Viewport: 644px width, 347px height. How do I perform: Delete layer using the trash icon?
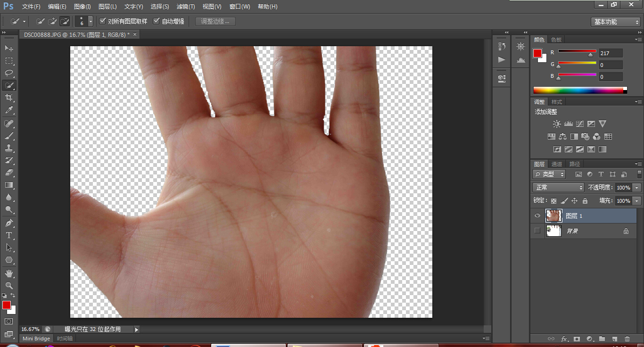[627, 339]
